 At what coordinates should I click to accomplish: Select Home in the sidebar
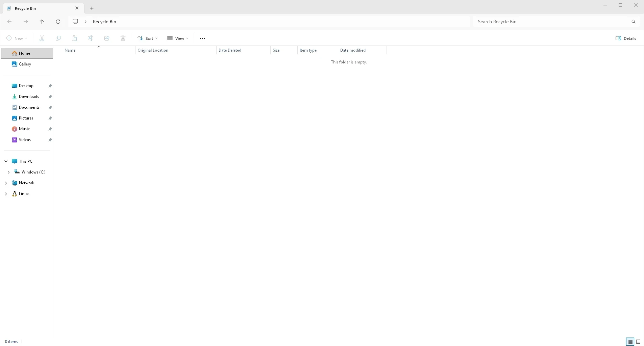[x=27, y=53]
